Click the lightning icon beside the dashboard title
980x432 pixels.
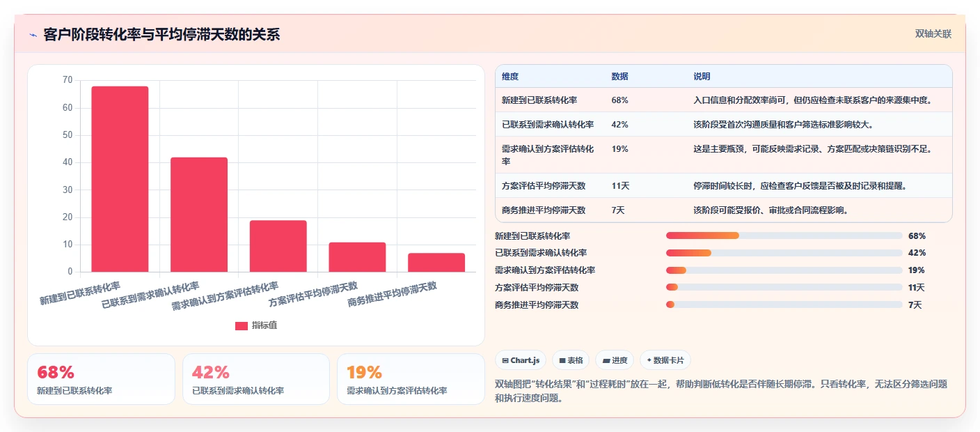point(33,35)
